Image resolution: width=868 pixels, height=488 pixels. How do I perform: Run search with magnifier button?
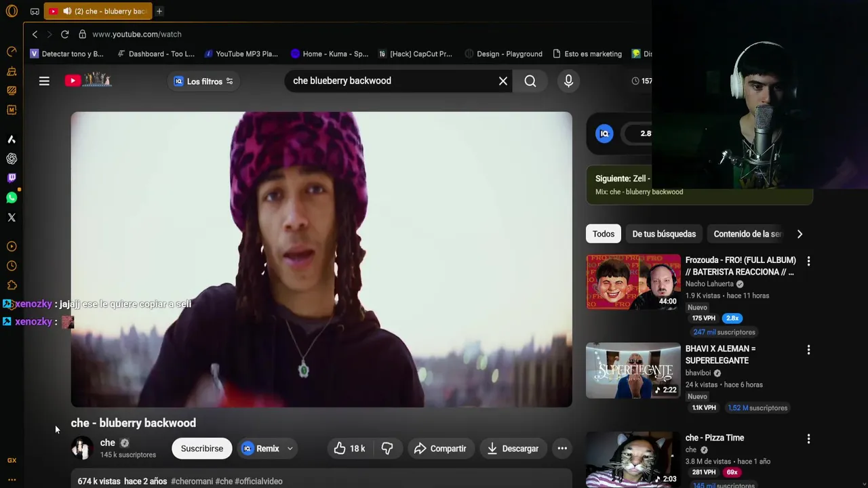tap(530, 81)
